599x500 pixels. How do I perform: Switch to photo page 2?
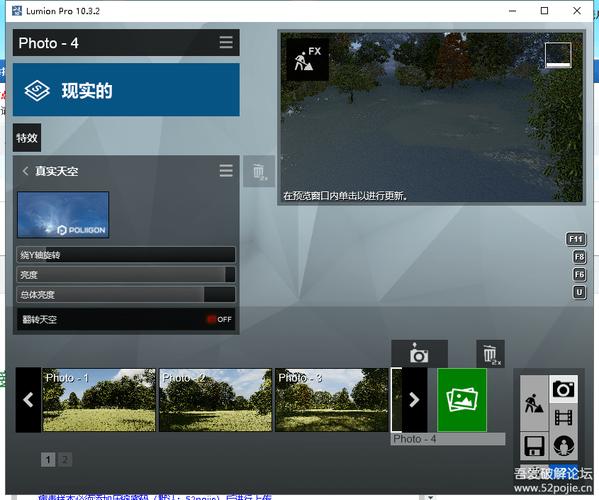coord(65,460)
